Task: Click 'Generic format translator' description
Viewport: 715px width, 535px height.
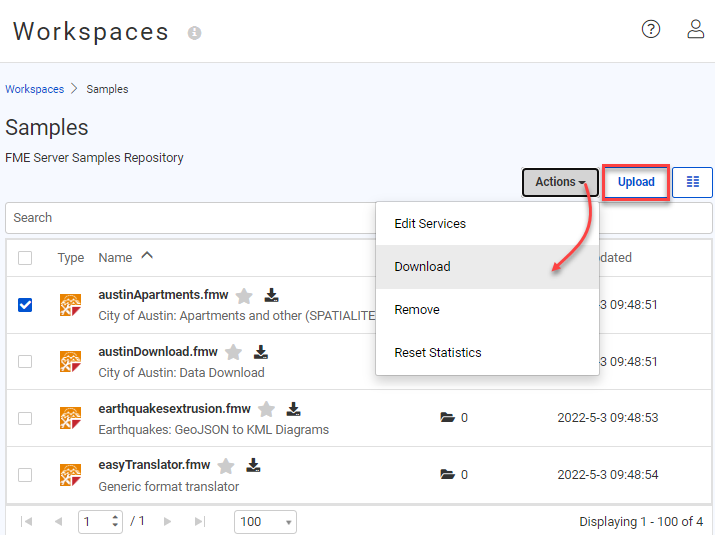Action: tap(169, 487)
